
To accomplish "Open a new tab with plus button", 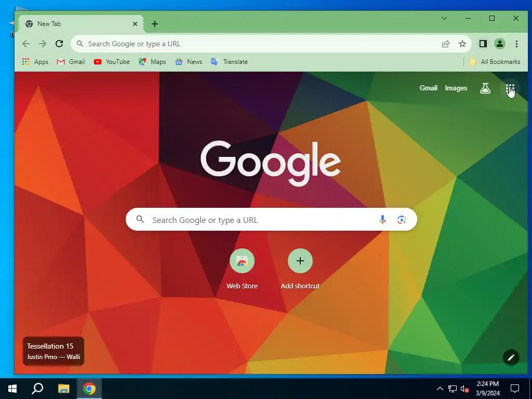I will (155, 24).
